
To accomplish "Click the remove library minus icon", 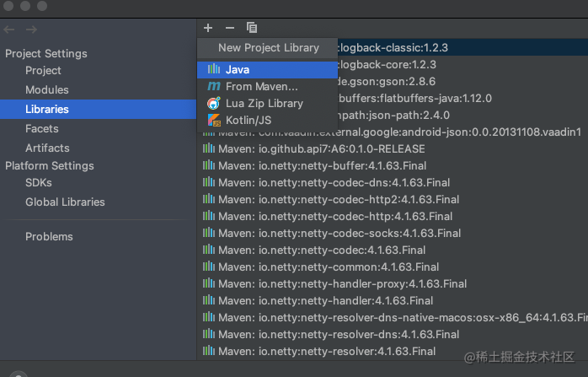I will tap(230, 28).
